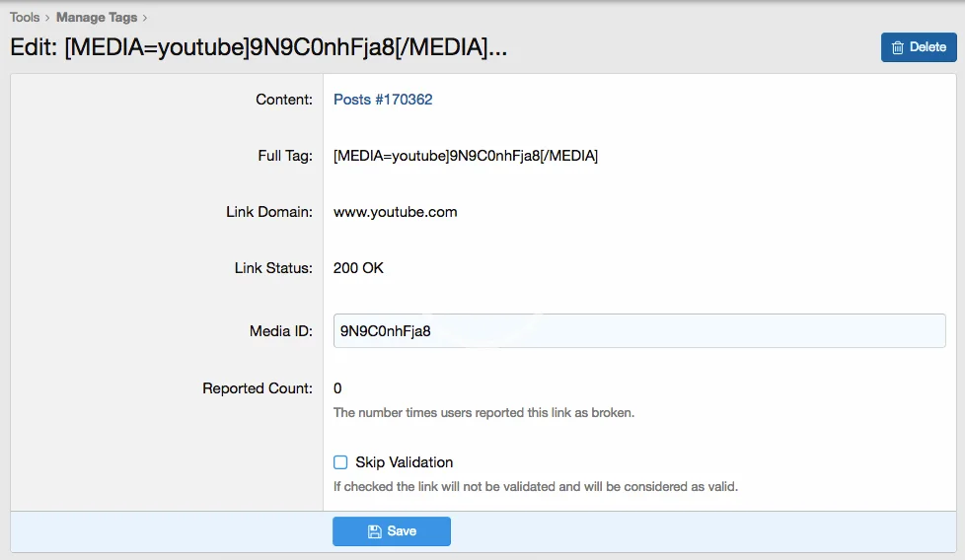Click the Skip Validation label text
Viewport: 965px width, 560px height.
tap(405, 462)
